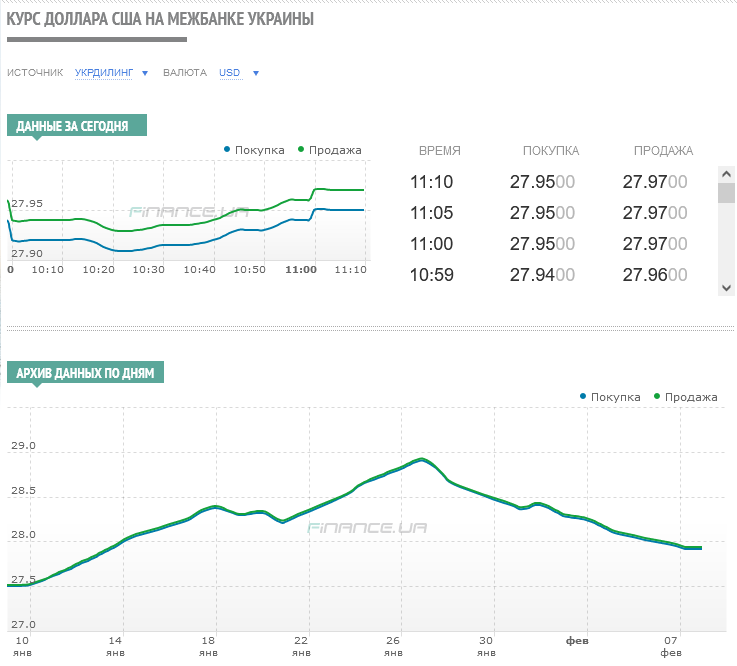Click the 11:00 marker on today's chart axis
Screen dimensions: 737x666
(301, 269)
